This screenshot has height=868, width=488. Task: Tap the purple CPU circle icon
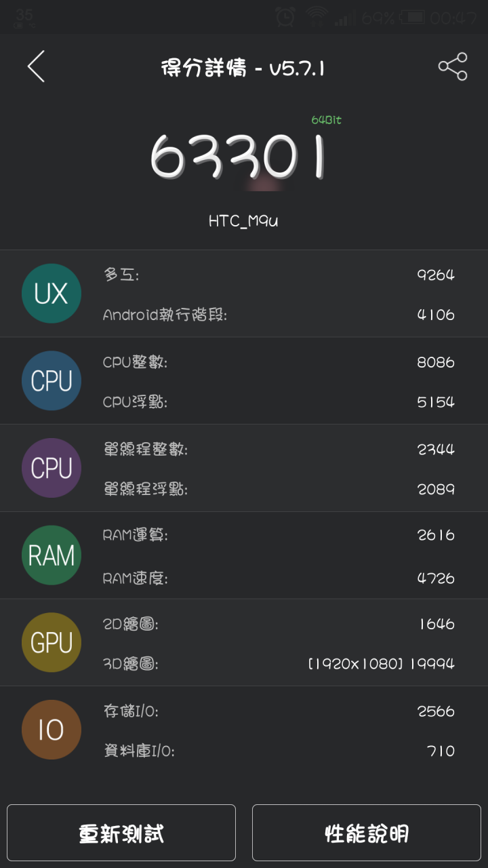click(52, 468)
